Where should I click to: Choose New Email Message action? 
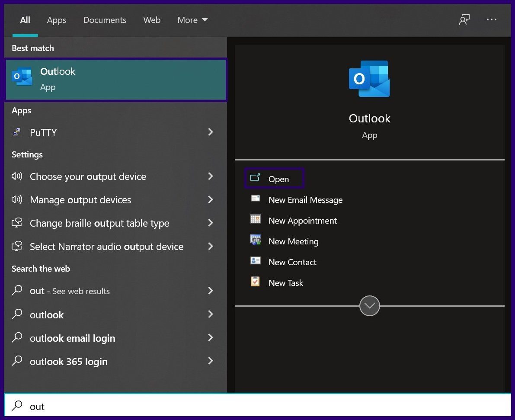(x=305, y=200)
